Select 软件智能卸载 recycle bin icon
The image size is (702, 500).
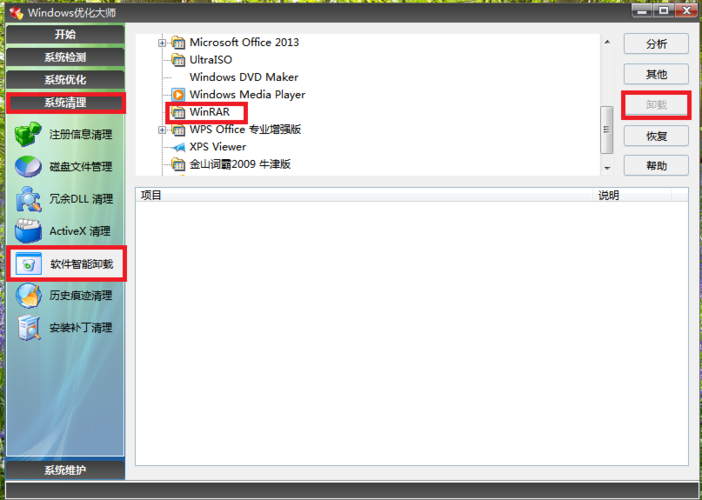click(28, 264)
